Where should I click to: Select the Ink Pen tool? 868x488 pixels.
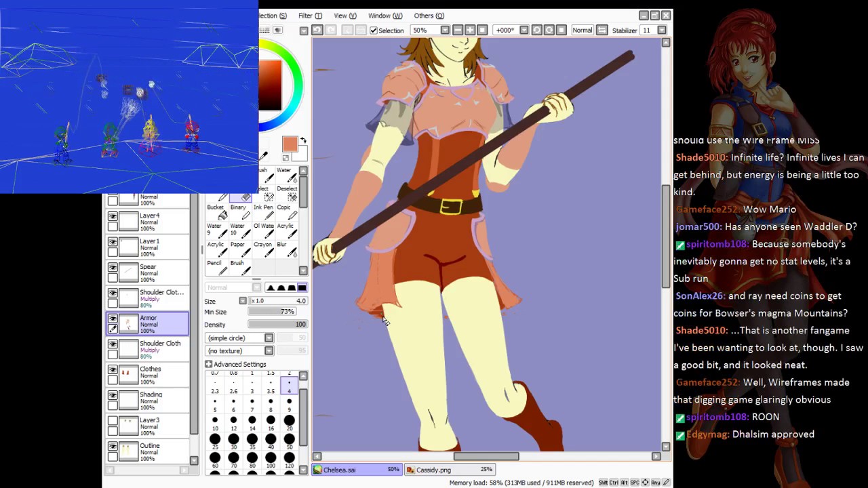pos(263,212)
